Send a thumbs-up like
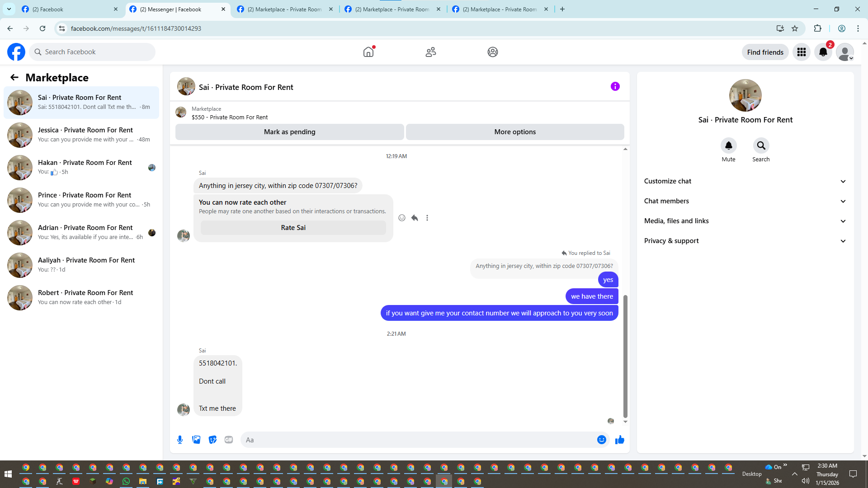The image size is (868, 488). pos(619,440)
